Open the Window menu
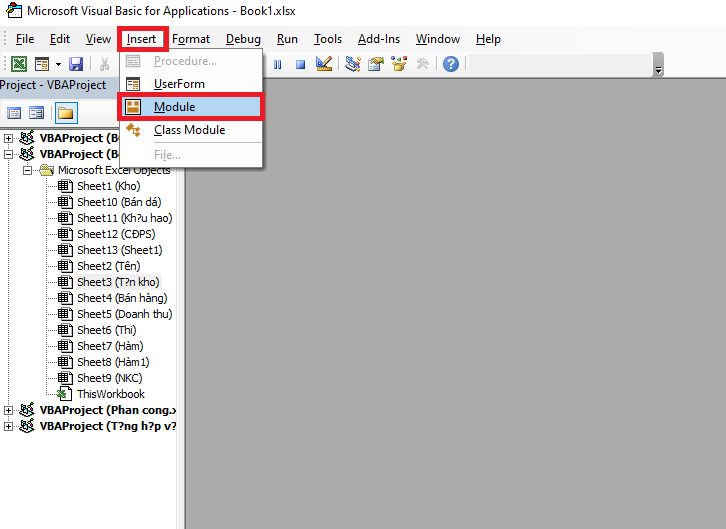Viewport: 726px width, 529px height. point(438,39)
